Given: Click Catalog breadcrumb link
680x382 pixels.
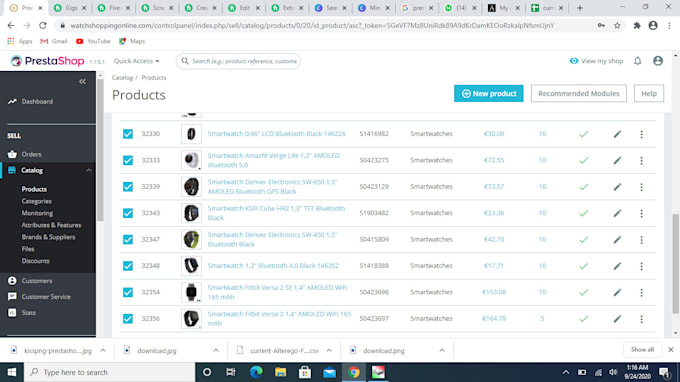Looking at the screenshot, I should tap(122, 78).
